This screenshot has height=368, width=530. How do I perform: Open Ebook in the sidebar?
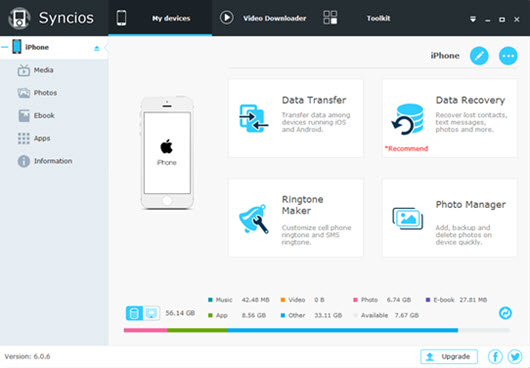coord(44,116)
